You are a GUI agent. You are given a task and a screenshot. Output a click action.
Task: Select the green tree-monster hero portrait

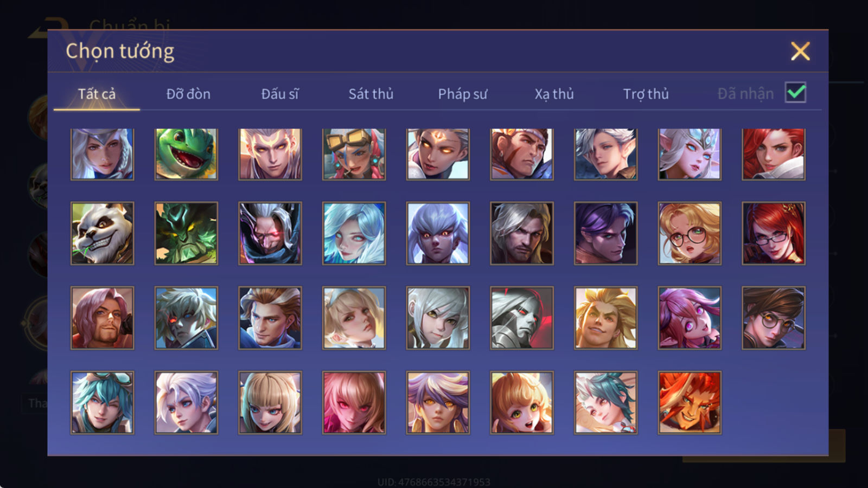coord(186,233)
